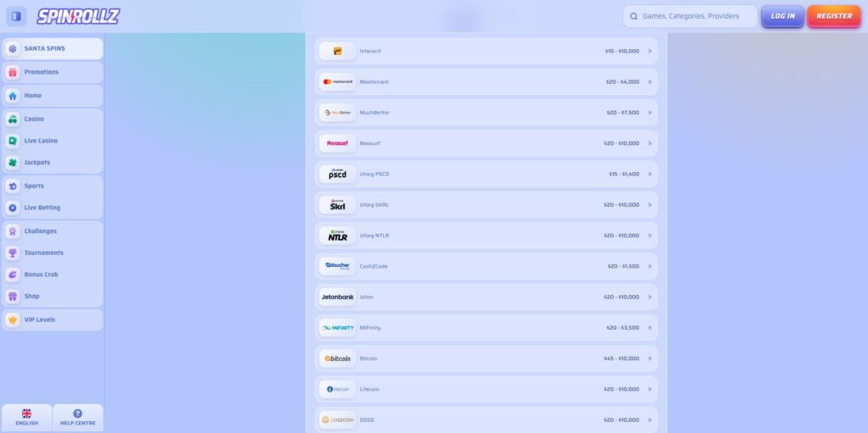This screenshot has height=433, width=868.
Task: Expand the Utorg SKRL row arrow
Action: 650,205
